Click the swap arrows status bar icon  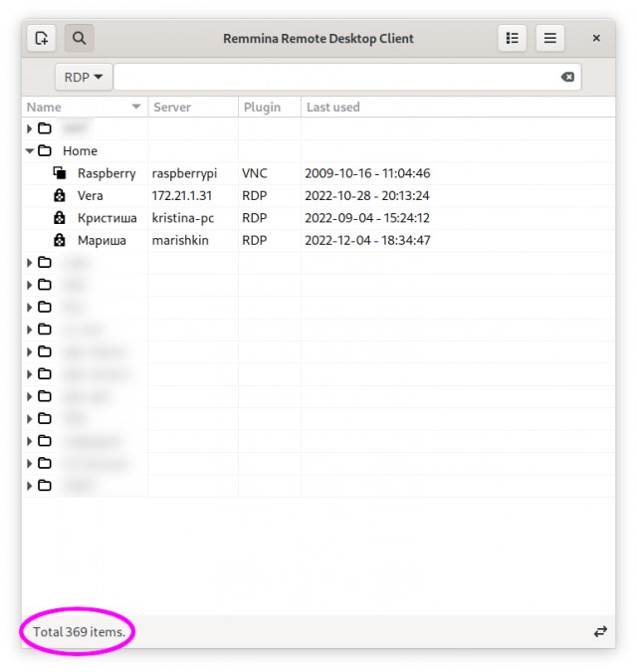[x=600, y=631]
